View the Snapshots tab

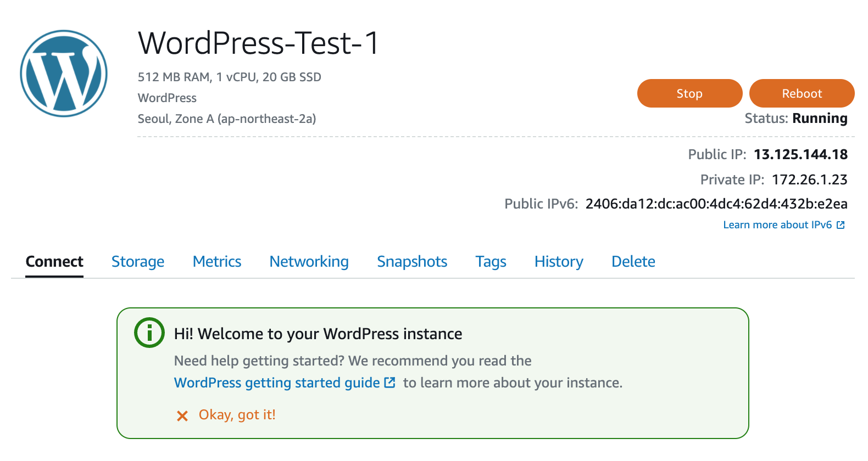point(412,262)
